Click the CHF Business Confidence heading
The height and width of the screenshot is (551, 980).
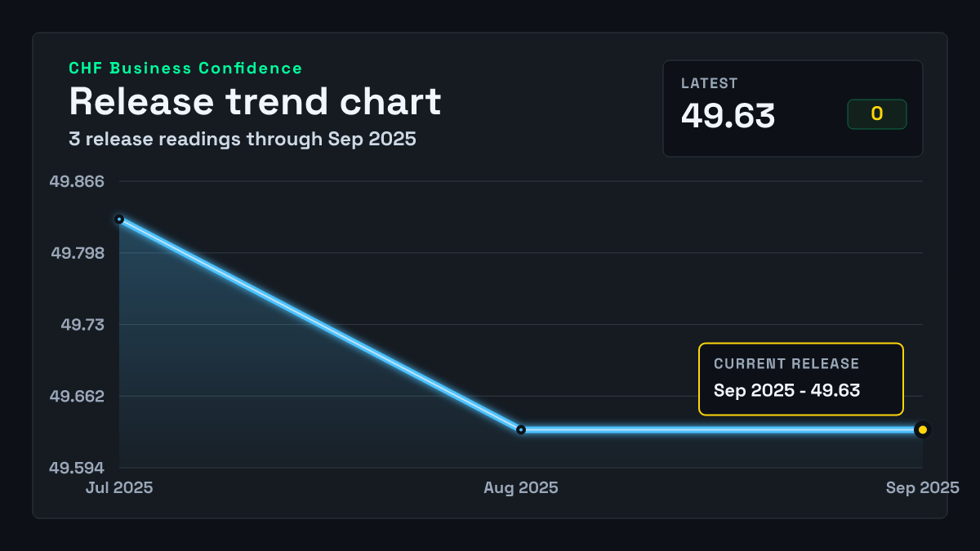click(x=185, y=69)
